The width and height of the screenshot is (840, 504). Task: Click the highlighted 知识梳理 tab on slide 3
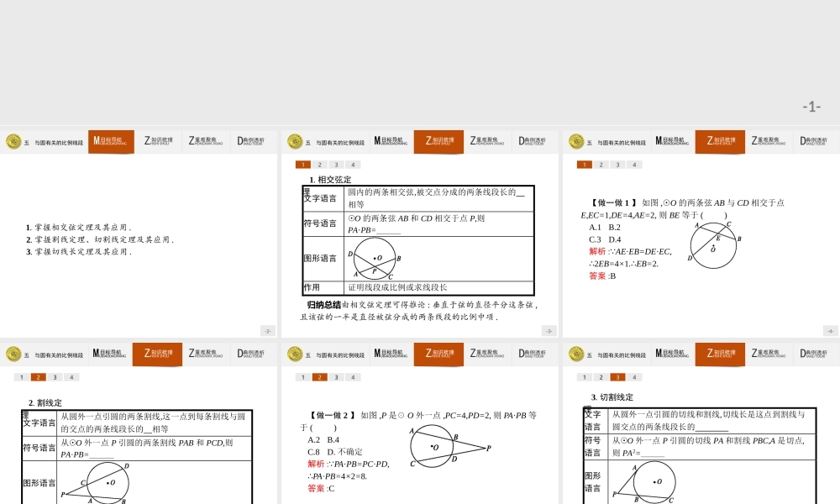[x=720, y=141]
